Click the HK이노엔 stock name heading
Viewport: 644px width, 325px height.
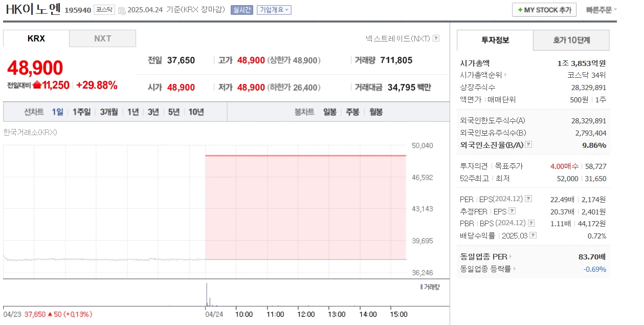point(33,9)
